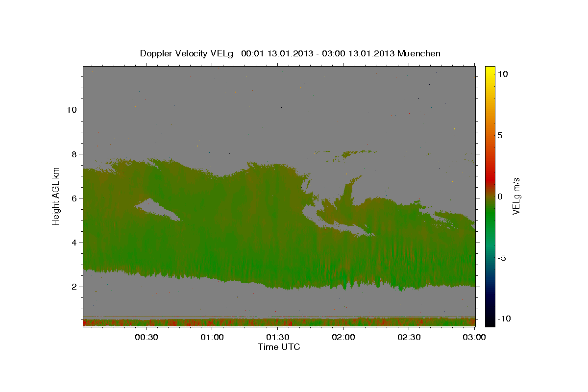Image resolution: width=588 pixels, height=392 pixels.
Task: Click the plot title 'Doppler Velocity VELg'
Action: click(187, 53)
